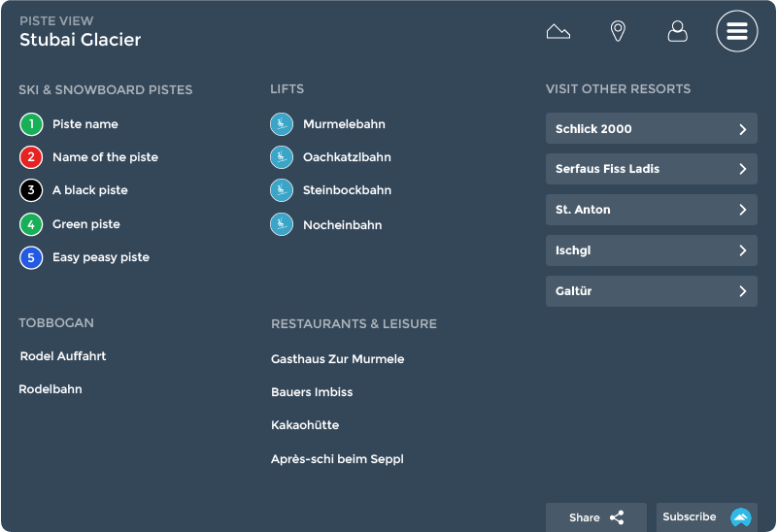Click the 'RESTAURANTS & LEISURE' heading
Screen dimensions: 777x532
tap(354, 324)
